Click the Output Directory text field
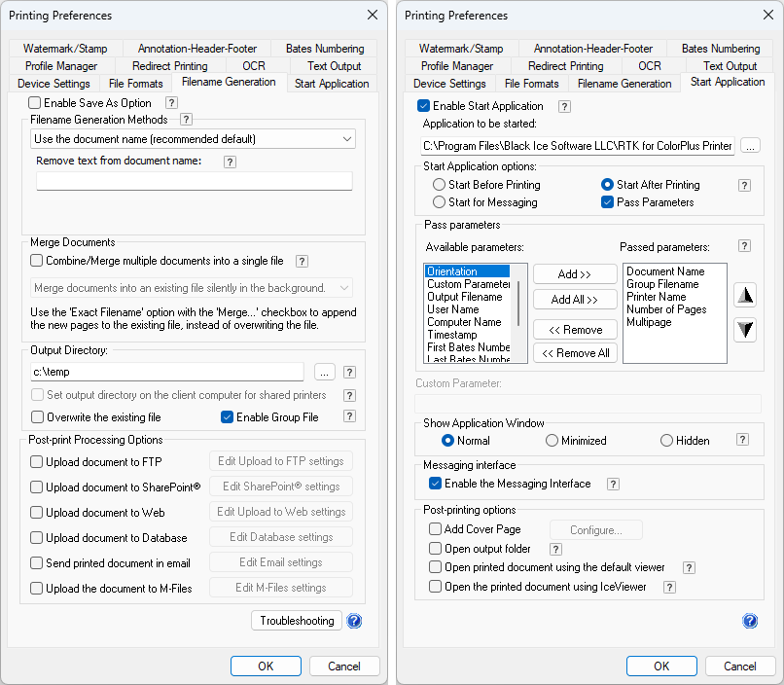784x685 pixels. click(x=167, y=372)
